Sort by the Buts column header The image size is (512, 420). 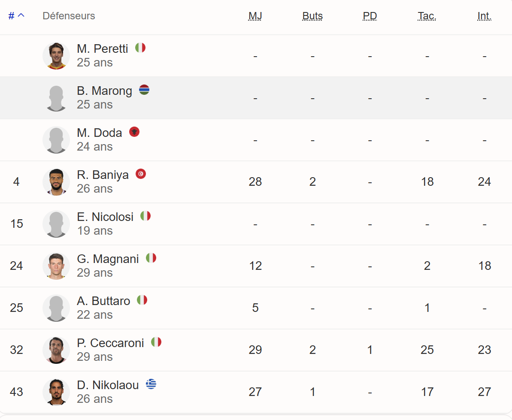(312, 16)
